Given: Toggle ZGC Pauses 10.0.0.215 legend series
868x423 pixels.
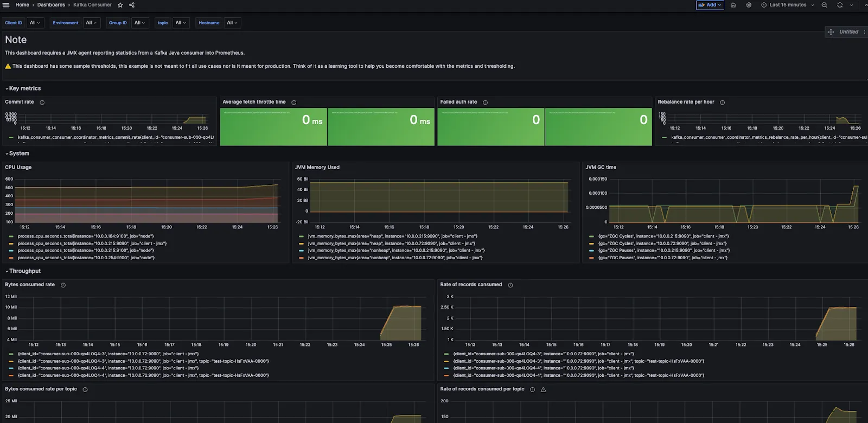Looking at the screenshot, I should (x=663, y=251).
